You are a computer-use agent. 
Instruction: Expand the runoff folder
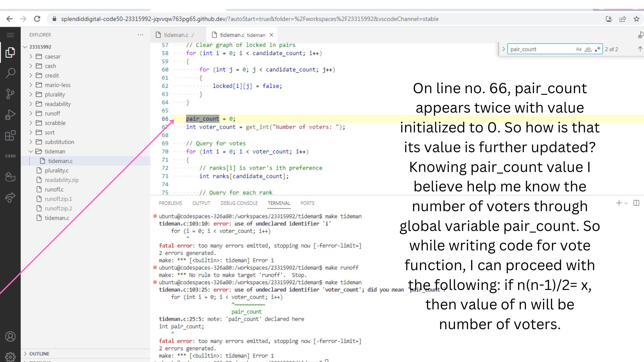[31, 113]
